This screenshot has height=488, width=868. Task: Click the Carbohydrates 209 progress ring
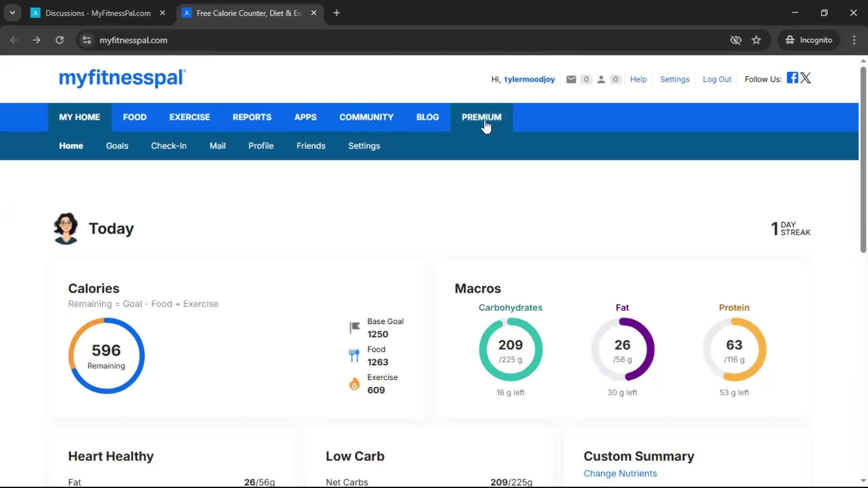coord(510,350)
